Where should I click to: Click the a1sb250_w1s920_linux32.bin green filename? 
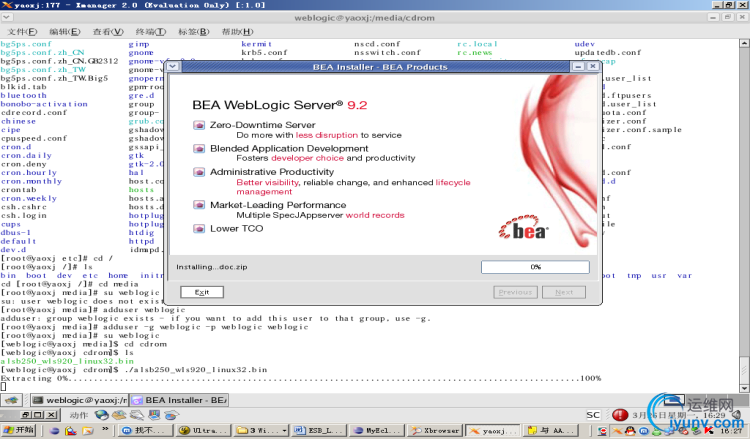pos(67,362)
